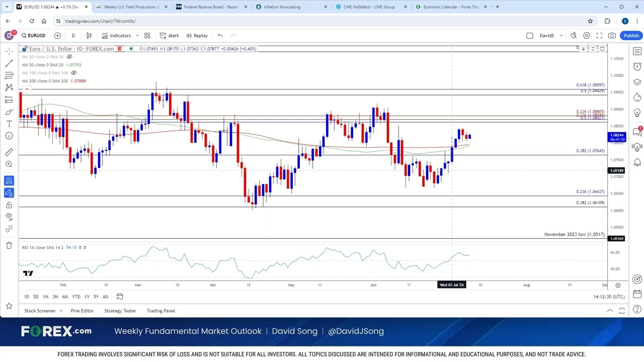Collapse the indicator legend arrow
This screenshot has height=362, width=644.
point(27,89)
